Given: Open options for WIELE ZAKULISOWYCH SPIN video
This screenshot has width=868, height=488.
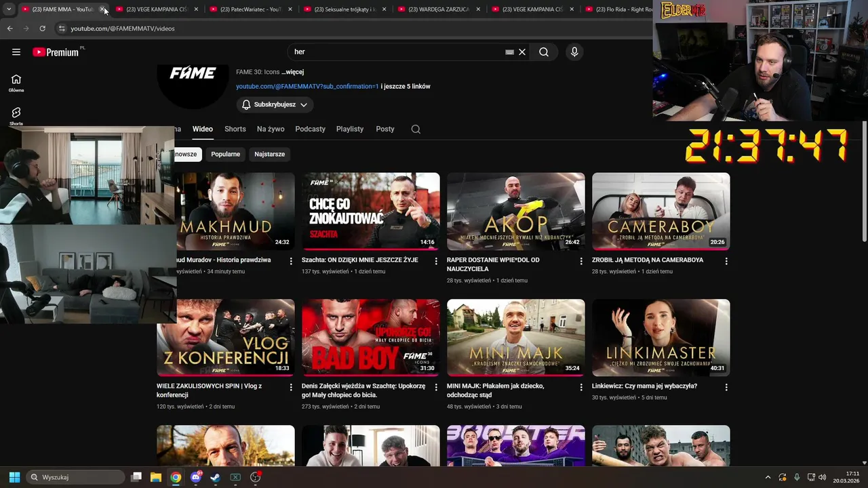Looking at the screenshot, I should (291, 387).
